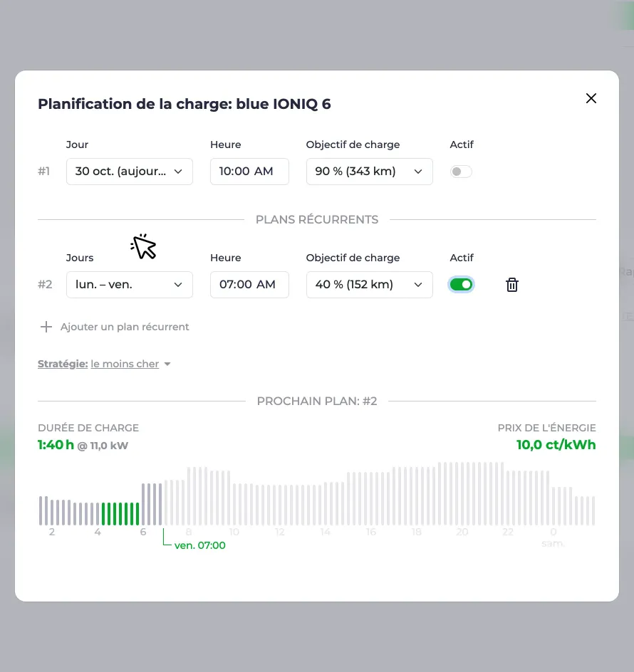Image resolution: width=634 pixels, height=672 pixels.
Task: Click the @ 11,0 kW power label
Action: click(x=103, y=446)
